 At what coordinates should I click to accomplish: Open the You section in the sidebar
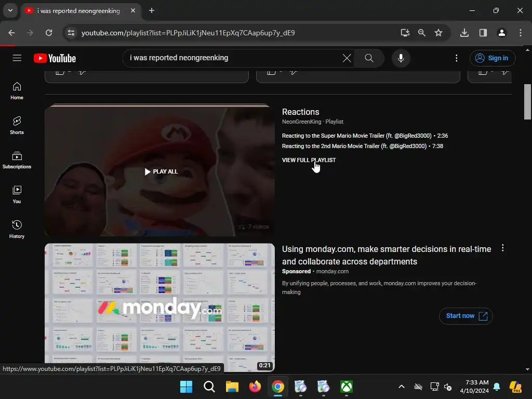17,195
